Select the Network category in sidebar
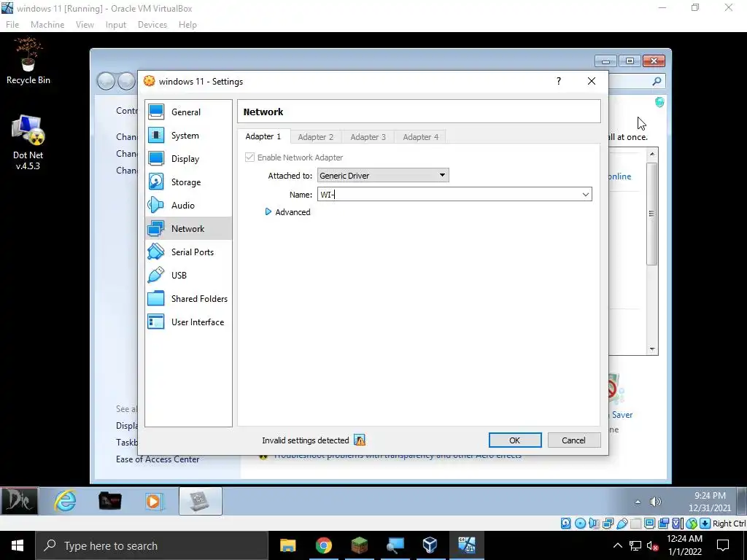 point(188,228)
